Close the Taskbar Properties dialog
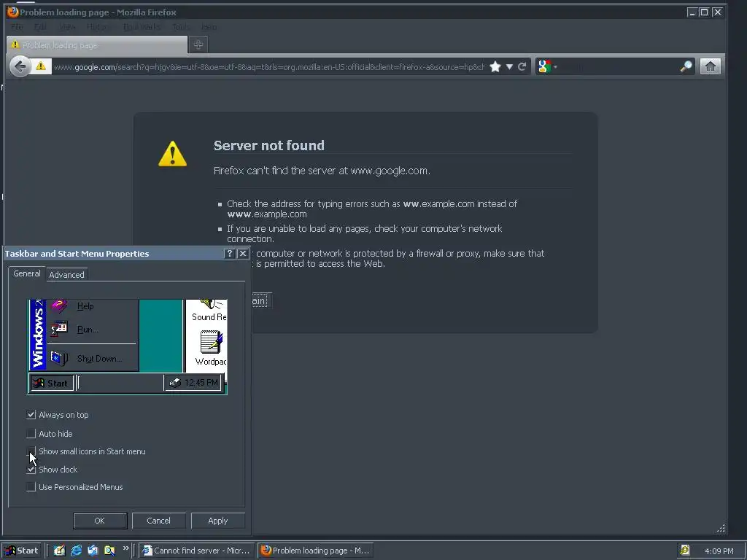747x560 pixels. point(243,253)
